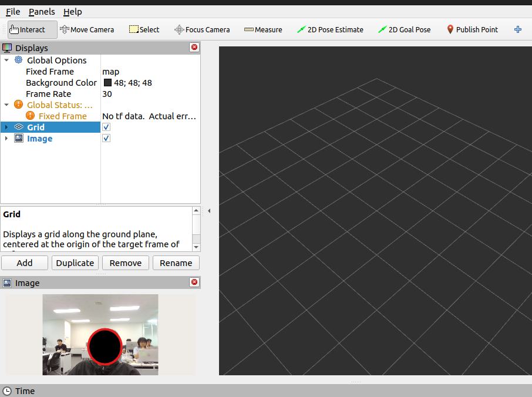Click the Fixed Frame warning icon

click(30, 116)
